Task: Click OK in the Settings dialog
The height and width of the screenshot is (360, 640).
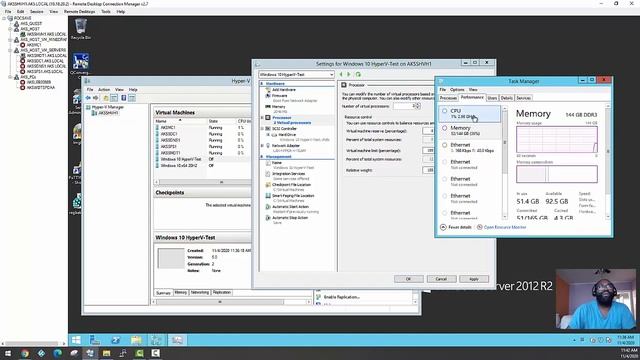Action: coord(409,279)
